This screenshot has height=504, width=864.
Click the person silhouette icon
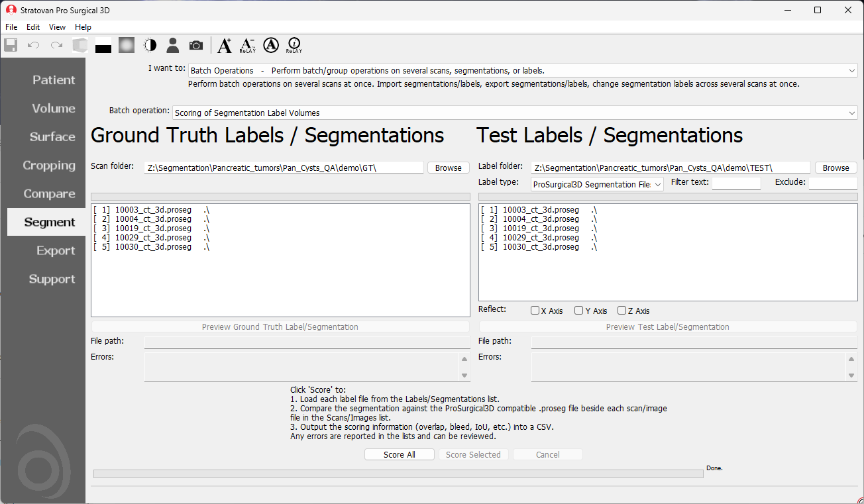[173, 45]
